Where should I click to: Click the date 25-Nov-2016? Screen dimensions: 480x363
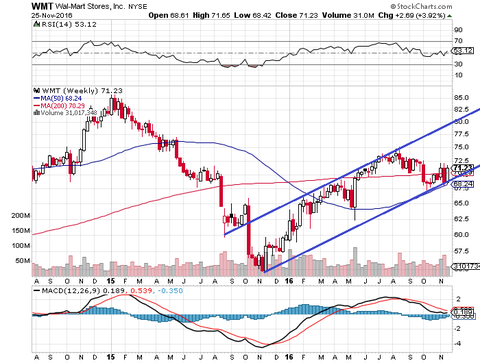[x=52, y=16]
